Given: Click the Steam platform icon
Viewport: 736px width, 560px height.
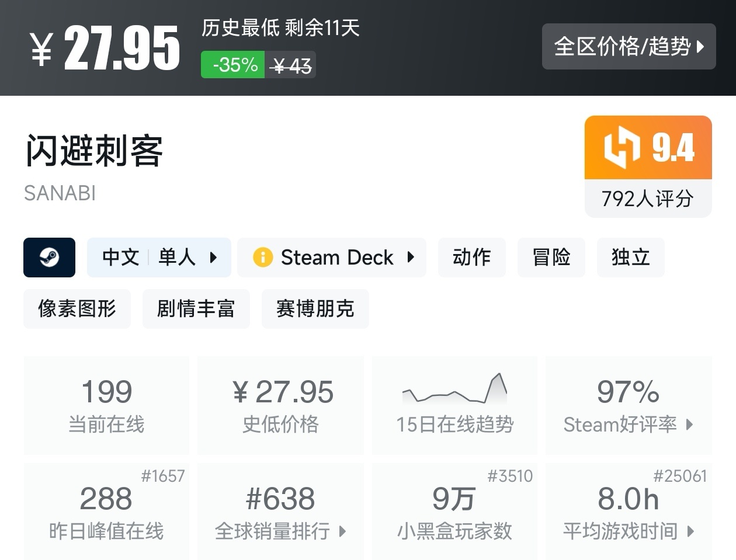Looking at the screenshot, I should tap(49, 257).
